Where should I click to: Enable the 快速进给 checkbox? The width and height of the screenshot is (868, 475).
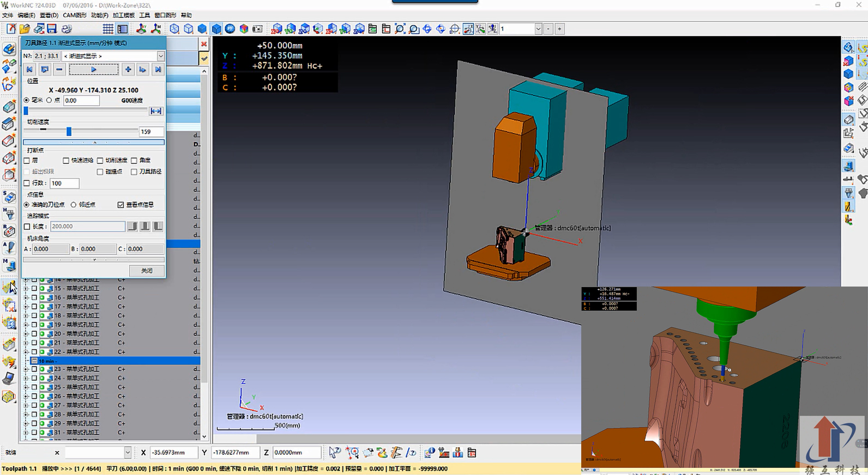[x=66, y=161]
